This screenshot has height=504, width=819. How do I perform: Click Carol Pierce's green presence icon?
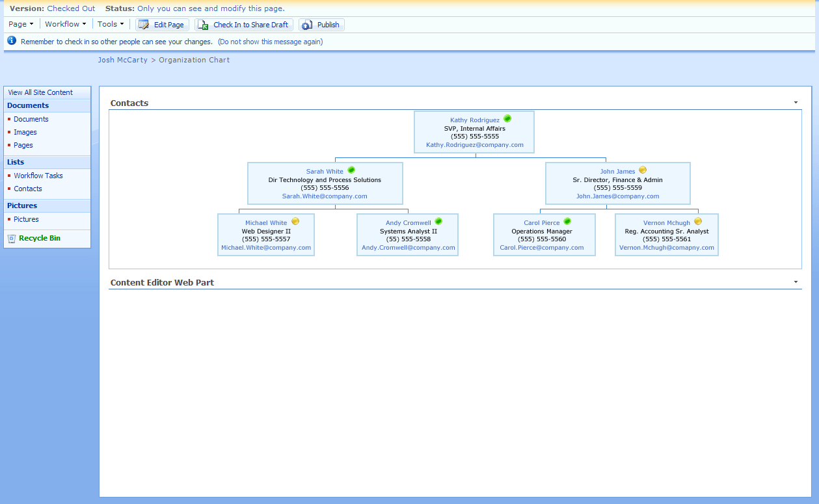[567, 222]
